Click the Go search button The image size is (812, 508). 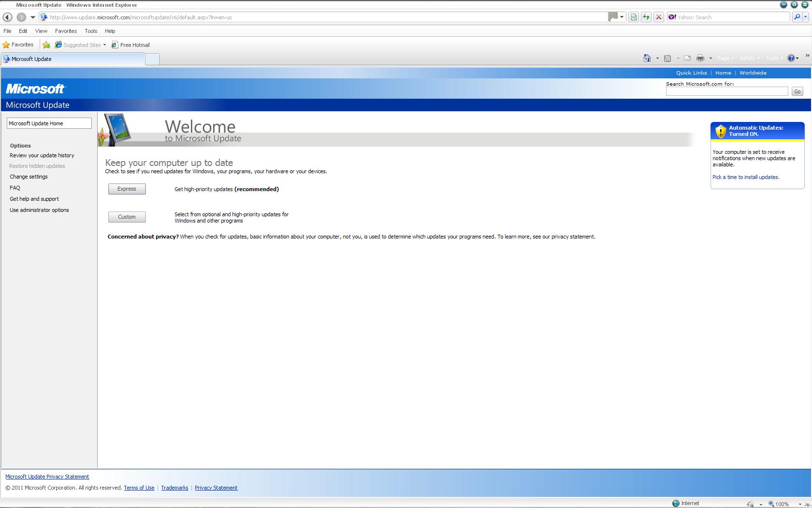(797, 91)
